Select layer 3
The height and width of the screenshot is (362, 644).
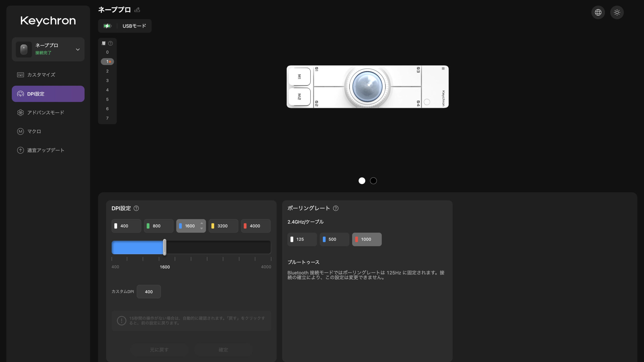coord(107,80)
